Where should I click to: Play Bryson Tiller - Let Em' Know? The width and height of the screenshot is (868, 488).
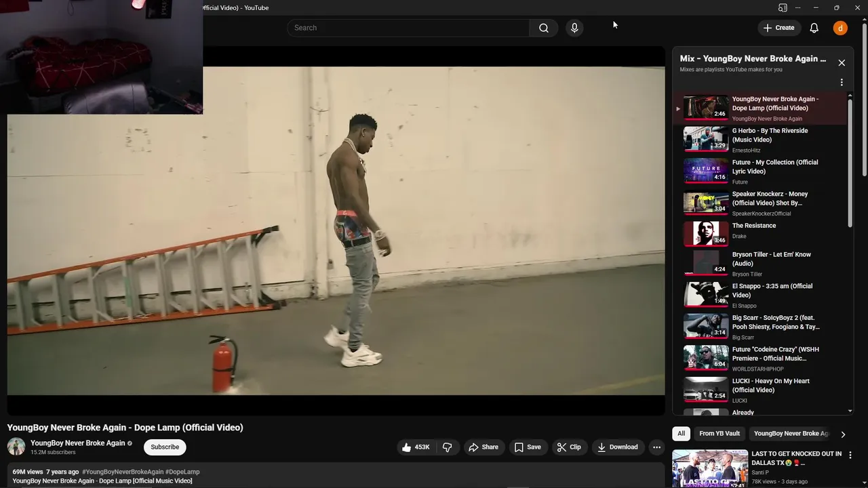point(759,264)
